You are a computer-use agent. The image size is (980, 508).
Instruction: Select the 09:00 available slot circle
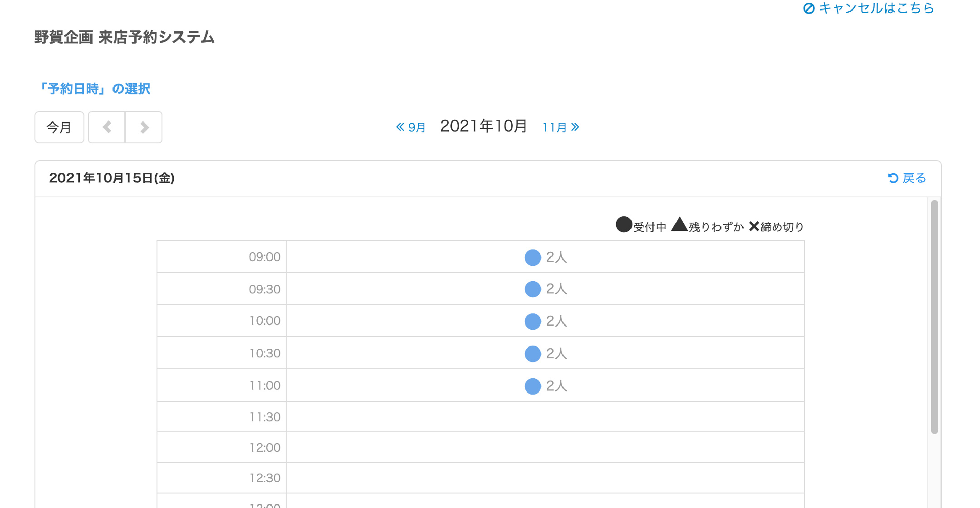point(533,257)
